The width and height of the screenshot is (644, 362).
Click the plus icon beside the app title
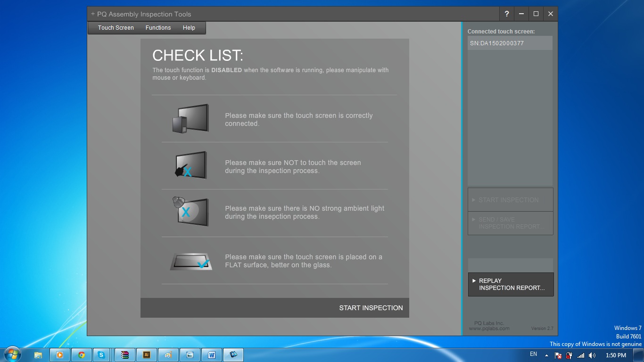[93, 14]
